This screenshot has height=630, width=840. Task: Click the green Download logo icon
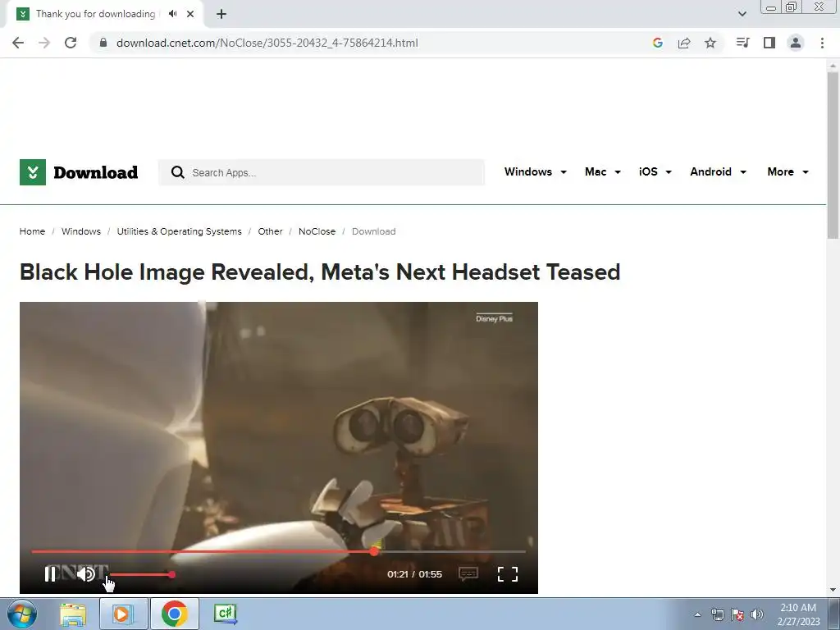point(33,172)
